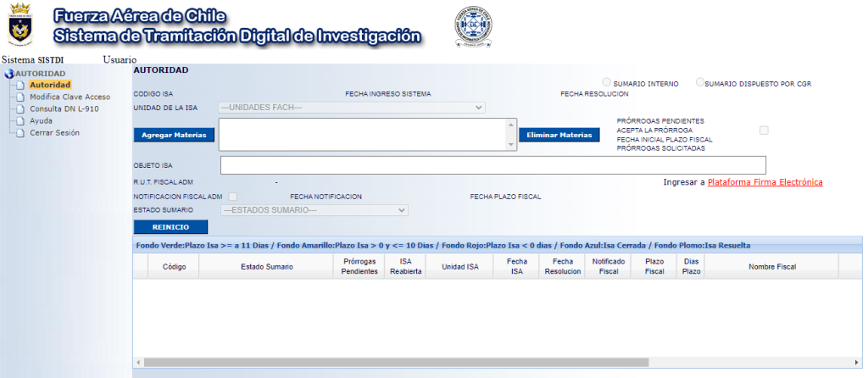Click the page icon beside Ayuda

click(x=20, y=121)
